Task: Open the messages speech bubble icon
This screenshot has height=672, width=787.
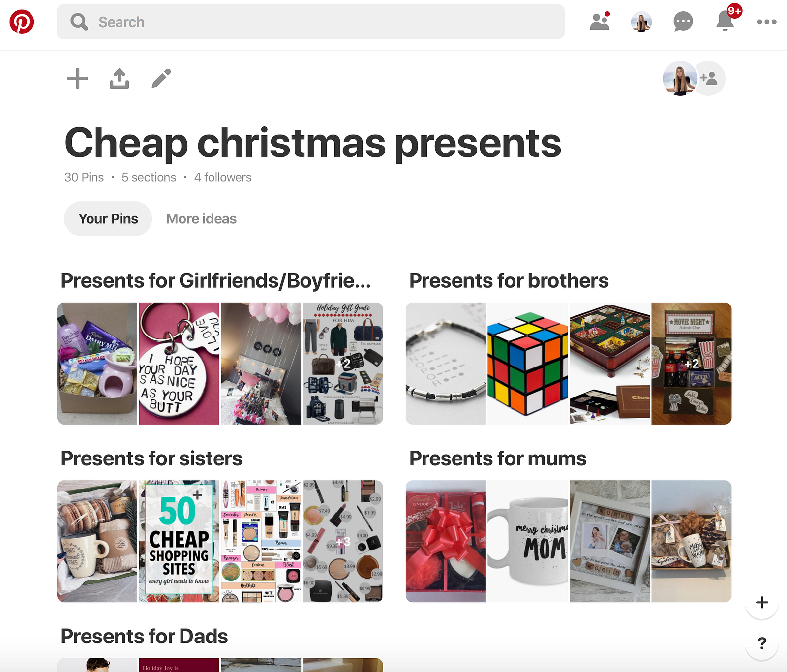Action: (683, 22)
